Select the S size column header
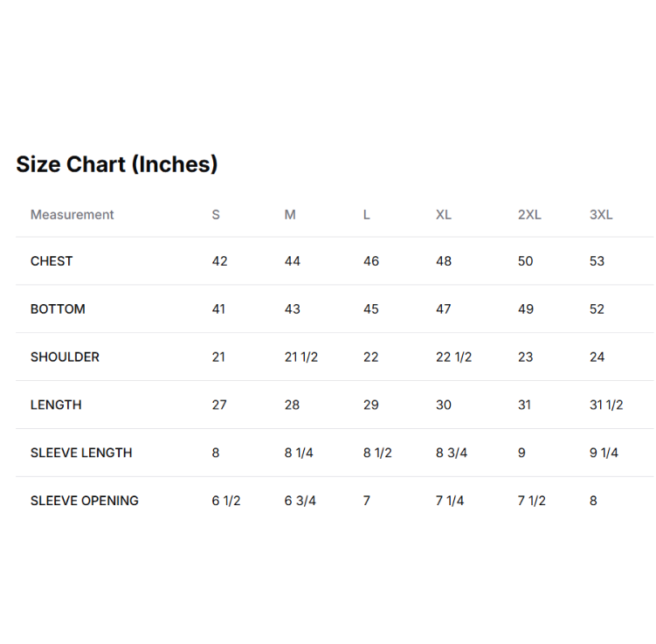656x644 pixels. [216, 215]
